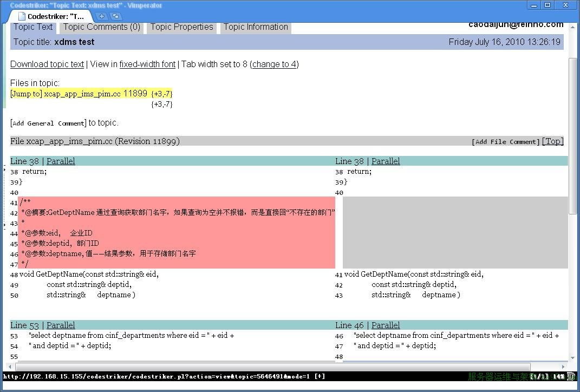This screenshot has height=392, width=580.
Task: Select the Codestriker browser tab
Action: click(50, 16)
